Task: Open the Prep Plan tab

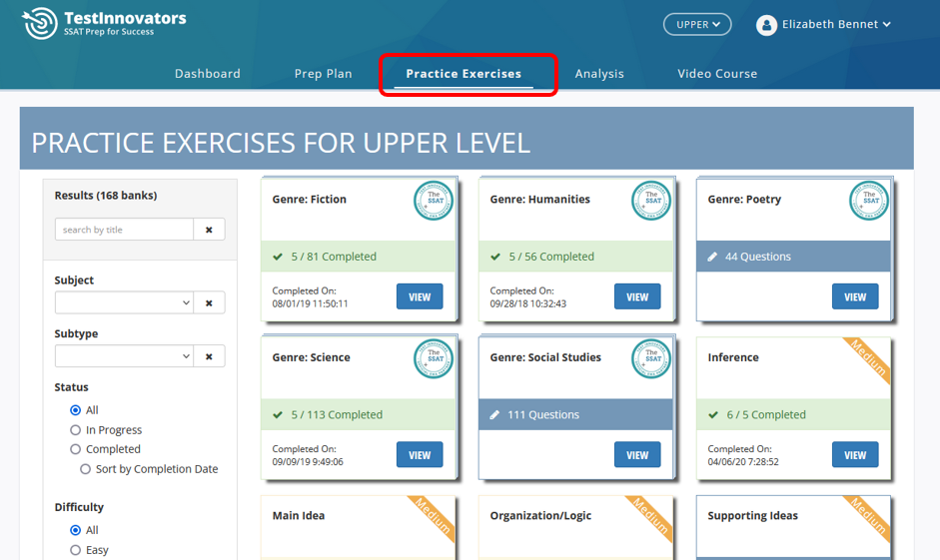Action: click(x=323, y=74)
